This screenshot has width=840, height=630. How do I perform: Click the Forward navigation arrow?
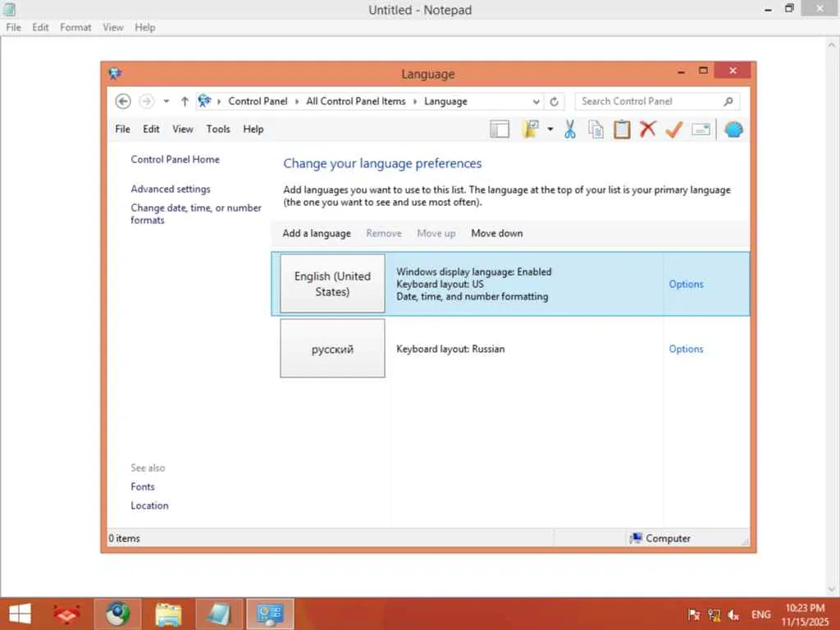tap(146, 101)
